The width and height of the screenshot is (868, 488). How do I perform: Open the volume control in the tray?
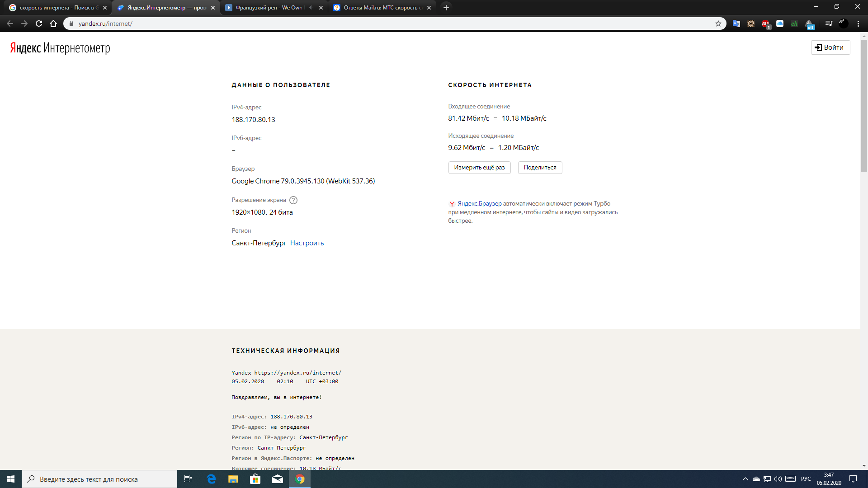coord(778,479)
